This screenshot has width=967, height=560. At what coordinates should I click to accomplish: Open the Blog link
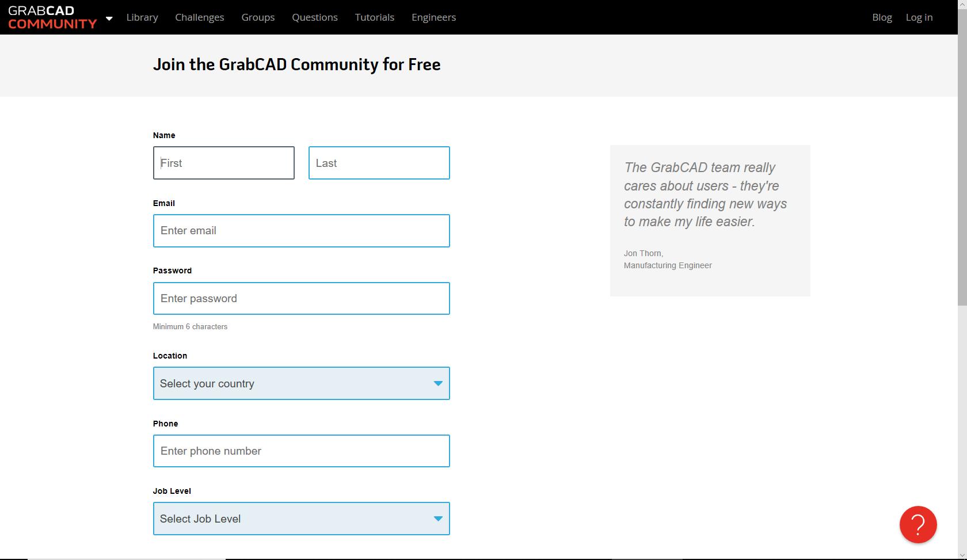pyautogui.click(x=882, y=17)
